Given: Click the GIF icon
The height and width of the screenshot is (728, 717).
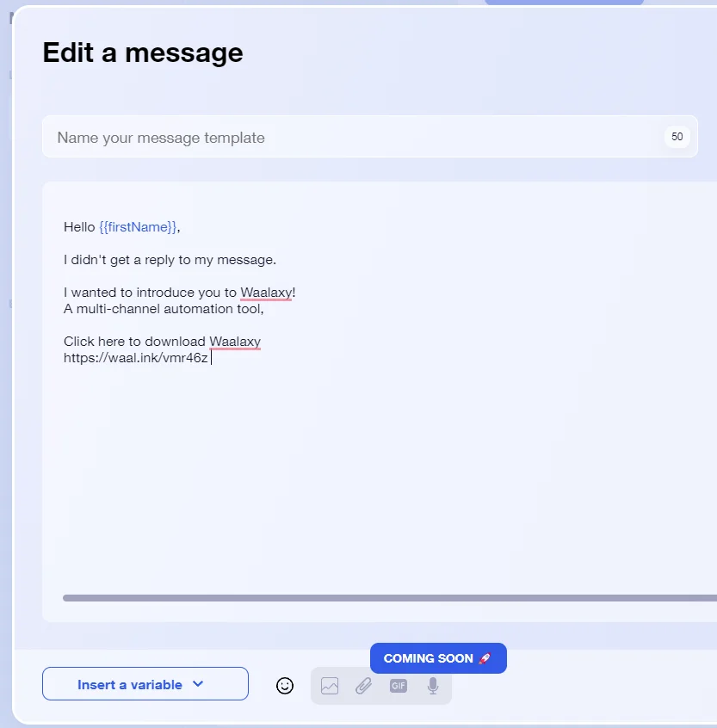Looking at the screenshot, I should pos(399,686).
